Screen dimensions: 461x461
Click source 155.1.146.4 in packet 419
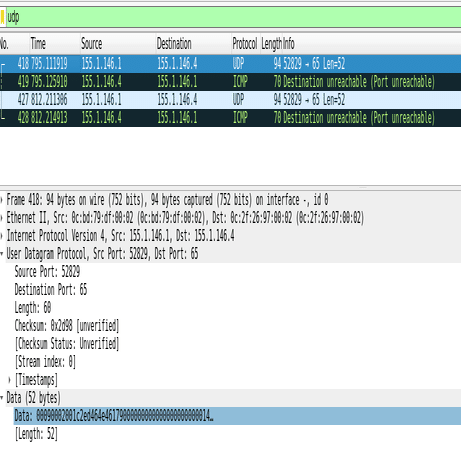click(x=101, y=82)
